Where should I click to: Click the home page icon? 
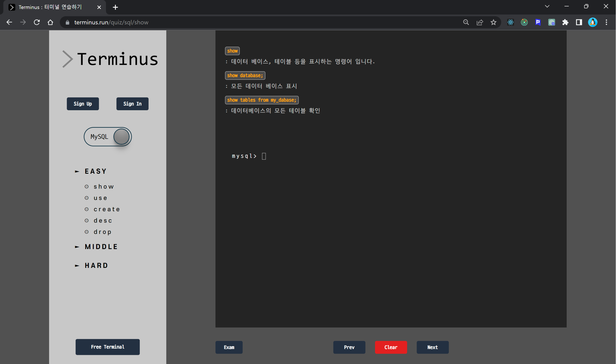point(50,22)
